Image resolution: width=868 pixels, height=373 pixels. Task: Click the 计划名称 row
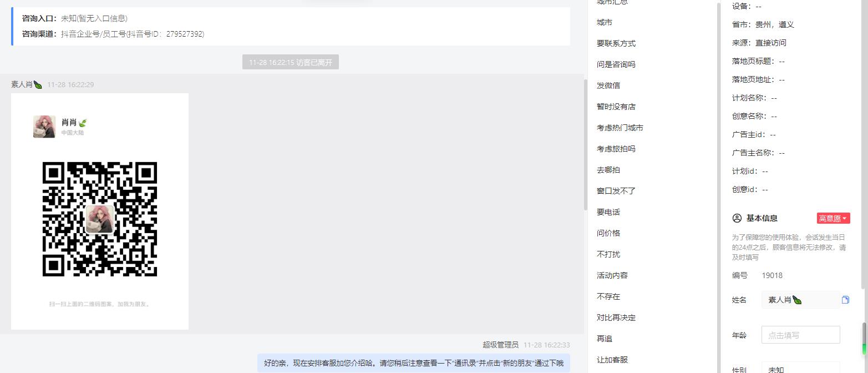754,98
